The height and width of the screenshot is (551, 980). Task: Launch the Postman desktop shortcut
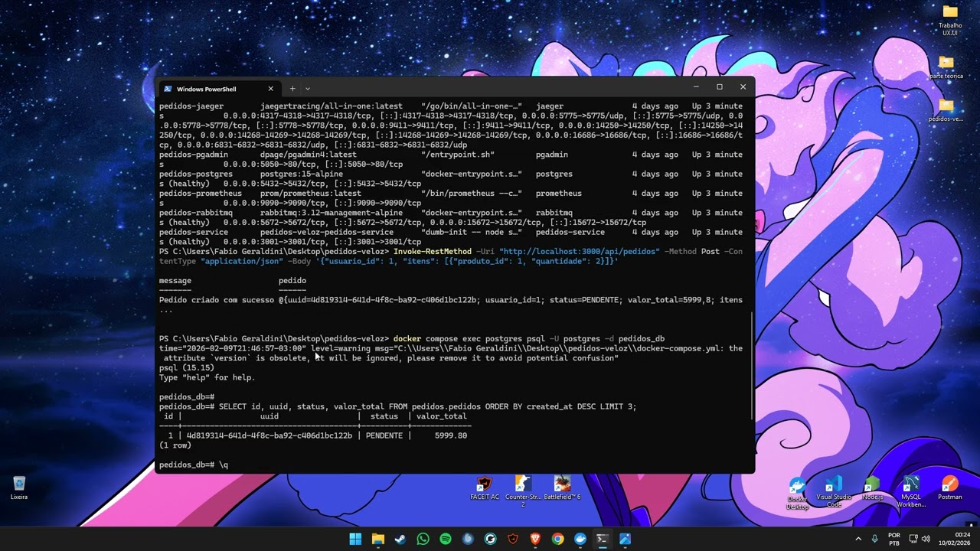click(x=949, y=487)
